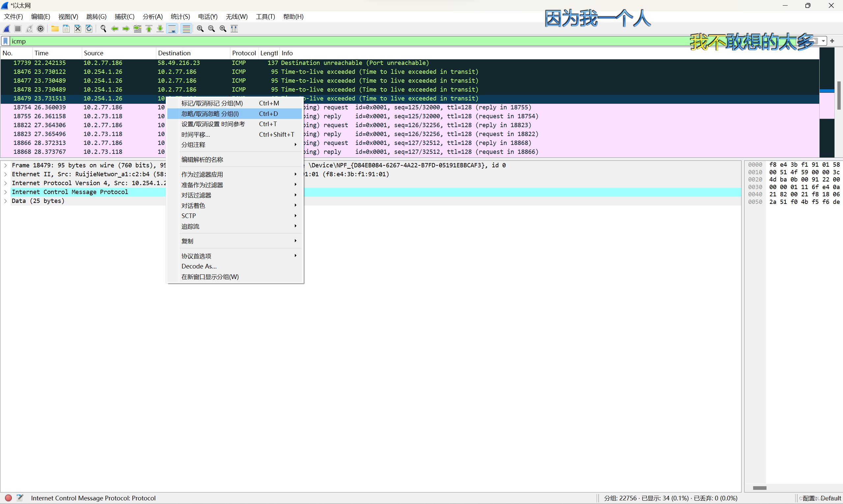Expand Internet Protocol Version 4 node
Image resolution: width=843 pixels, height=504 pixels.
pyautogui.click(x=5, y=183)
